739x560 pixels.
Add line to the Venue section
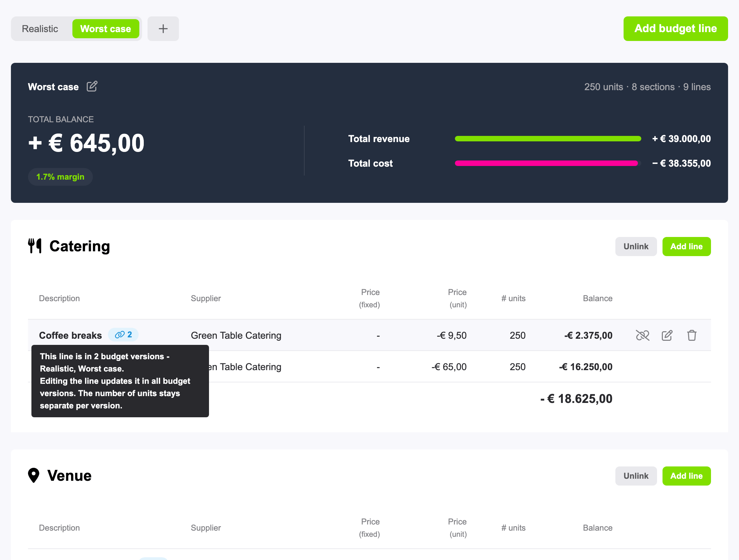[x=686, y=476]
